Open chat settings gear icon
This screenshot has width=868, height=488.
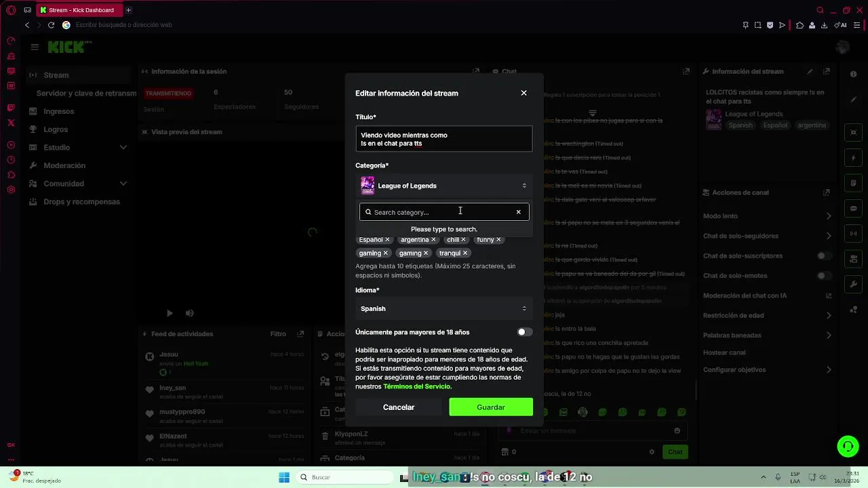pos(652,452)
